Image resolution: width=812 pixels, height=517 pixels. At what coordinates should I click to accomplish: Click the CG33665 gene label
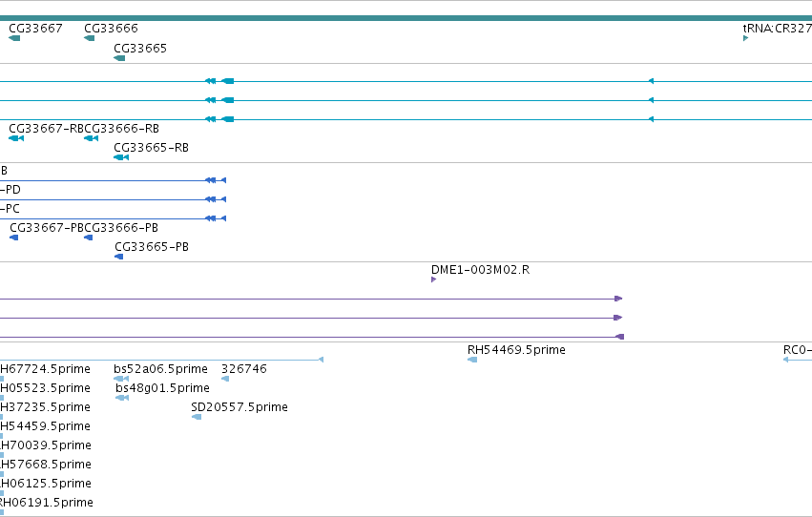(x=140, y=48)
